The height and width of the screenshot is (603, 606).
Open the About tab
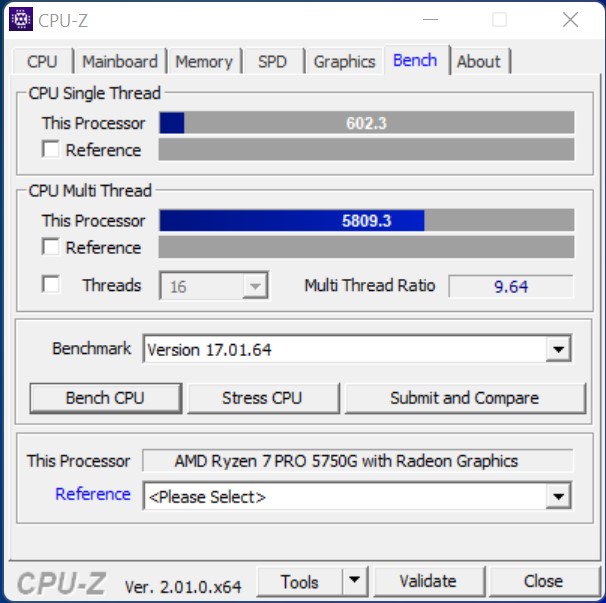pos(479,61)
